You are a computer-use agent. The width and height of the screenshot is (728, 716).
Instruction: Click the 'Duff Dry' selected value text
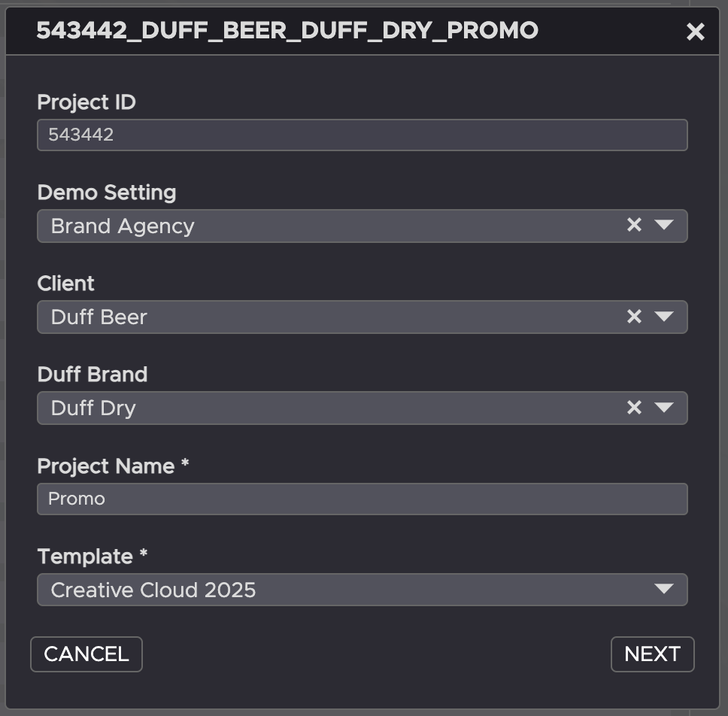pos(93,408)
